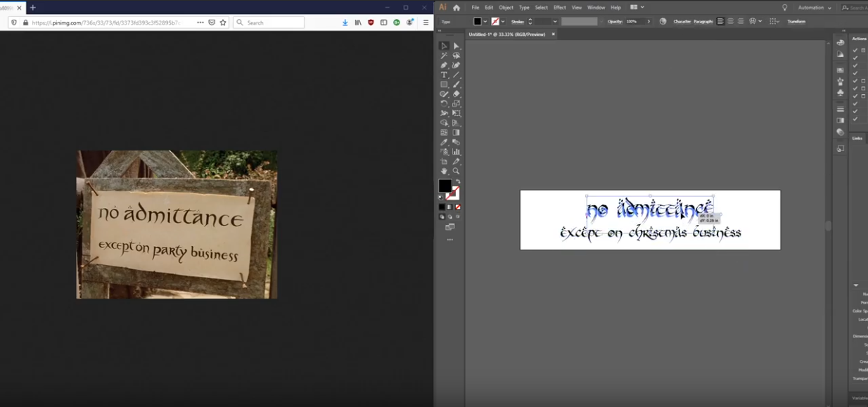Choose the Magic Wand tool
This screenshot has width=868, height=407.
444,56
